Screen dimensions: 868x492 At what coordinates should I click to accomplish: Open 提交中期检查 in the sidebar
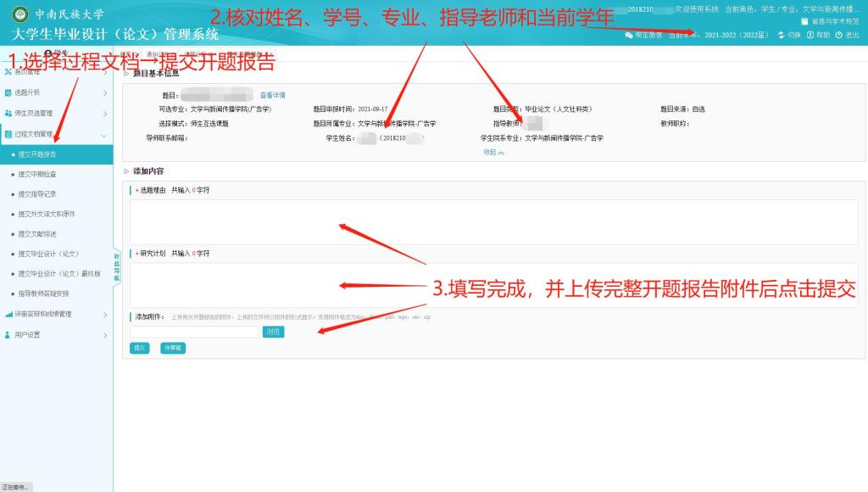point(38,174)
